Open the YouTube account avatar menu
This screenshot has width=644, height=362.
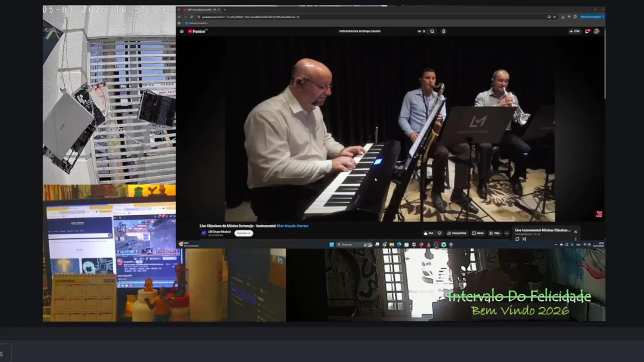pyautogui.click(x=597, y=31)
